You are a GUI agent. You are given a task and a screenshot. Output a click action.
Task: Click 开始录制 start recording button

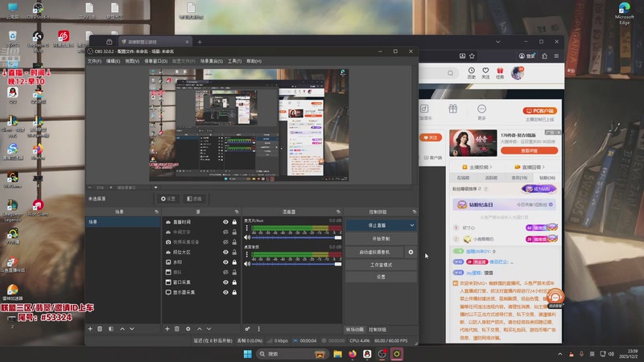pyautogui.click(x=381, y=238)
